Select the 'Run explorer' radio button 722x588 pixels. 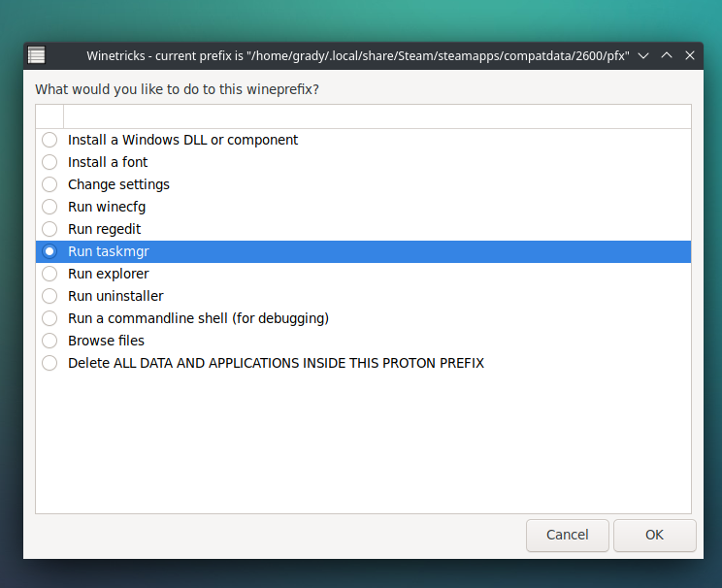(x=49, y=274)
